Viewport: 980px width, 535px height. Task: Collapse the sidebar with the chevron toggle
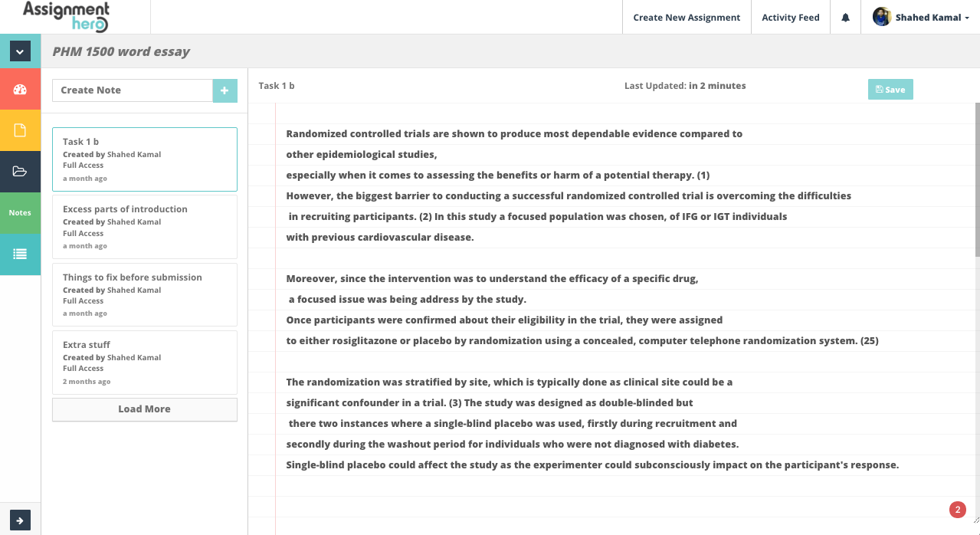click(x=20, y=51)
